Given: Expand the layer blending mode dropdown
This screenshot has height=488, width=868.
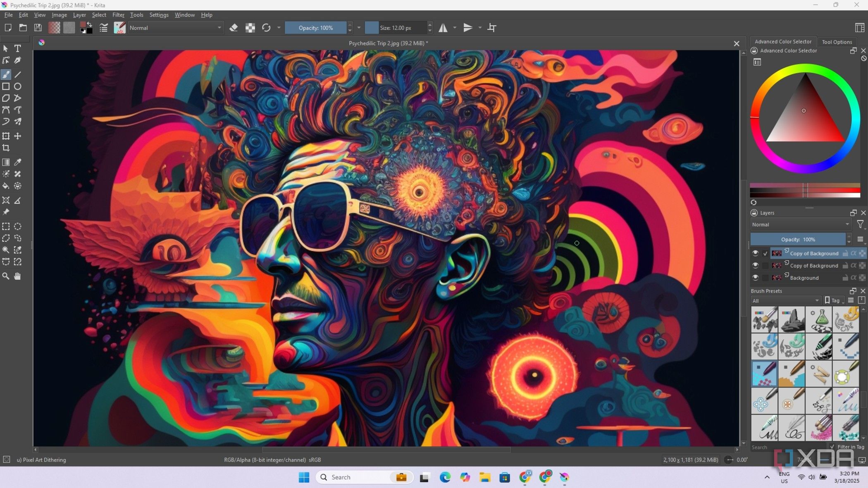Looking at the screenshot, I should click(800, 224).
